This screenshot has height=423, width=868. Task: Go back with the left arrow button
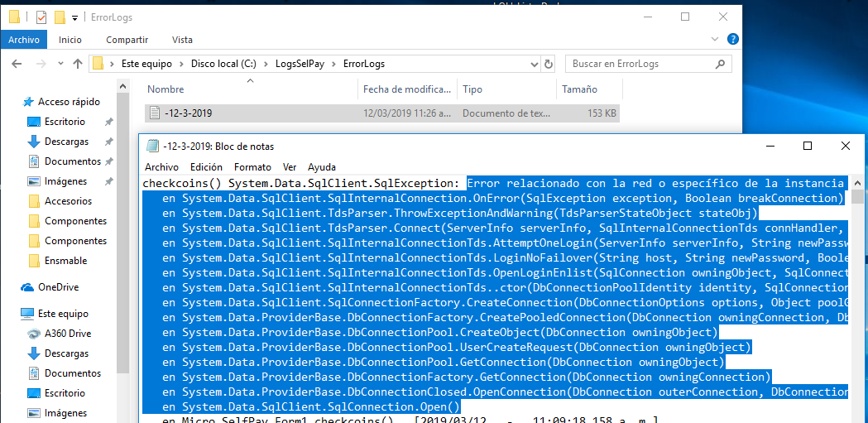17,64
